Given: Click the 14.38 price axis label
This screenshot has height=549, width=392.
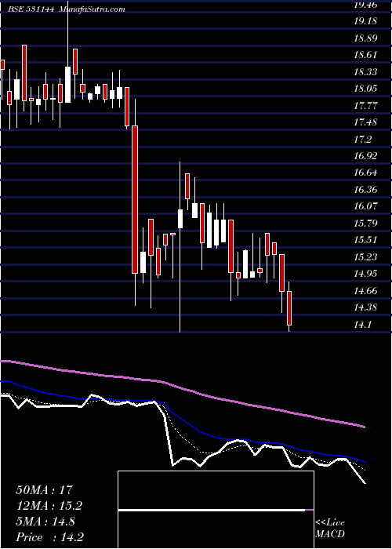Looking at the screenshot, I should pyautogui.click(x=365, y=307).
